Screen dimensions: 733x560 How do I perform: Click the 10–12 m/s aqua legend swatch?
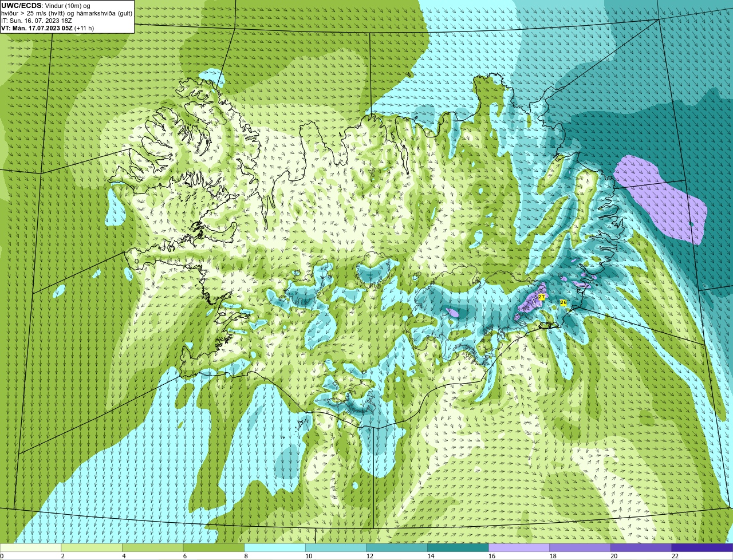pyautogui.click(x=336, y=547)
